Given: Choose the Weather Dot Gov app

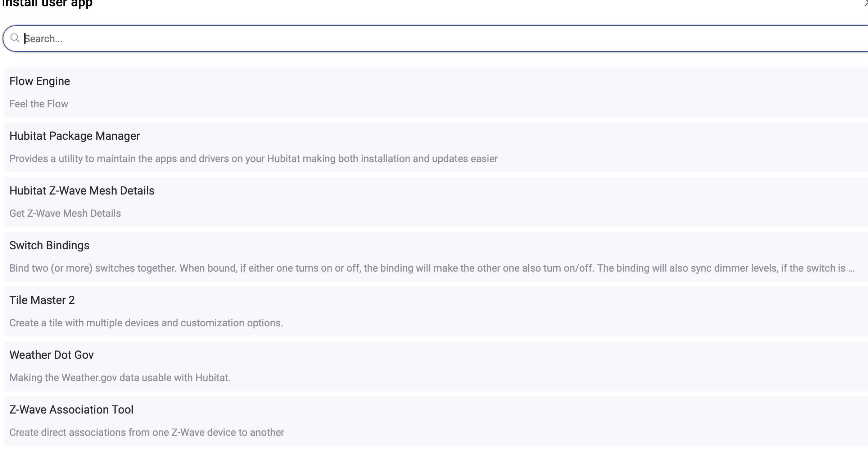Looking at the screenshot, I should click(x=51, y=355).
